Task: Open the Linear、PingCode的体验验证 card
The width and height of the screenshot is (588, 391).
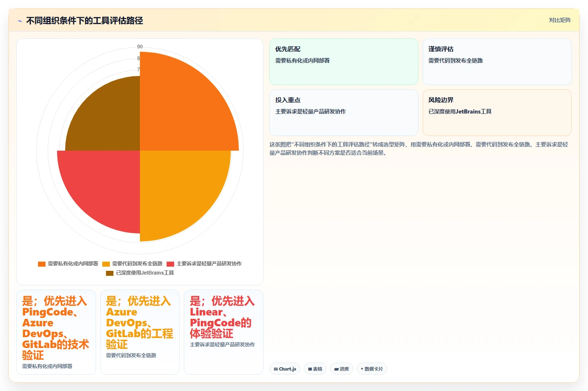Action: 223,332
